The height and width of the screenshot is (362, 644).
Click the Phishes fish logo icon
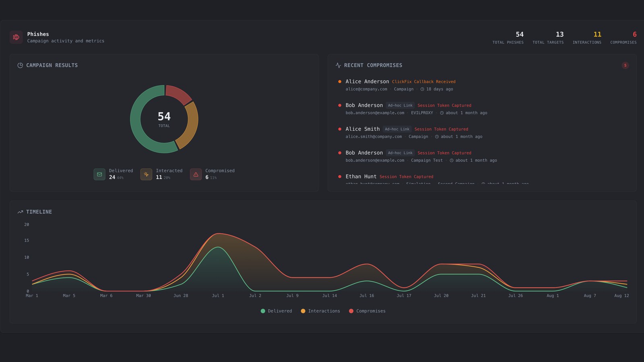pos(16,37)
